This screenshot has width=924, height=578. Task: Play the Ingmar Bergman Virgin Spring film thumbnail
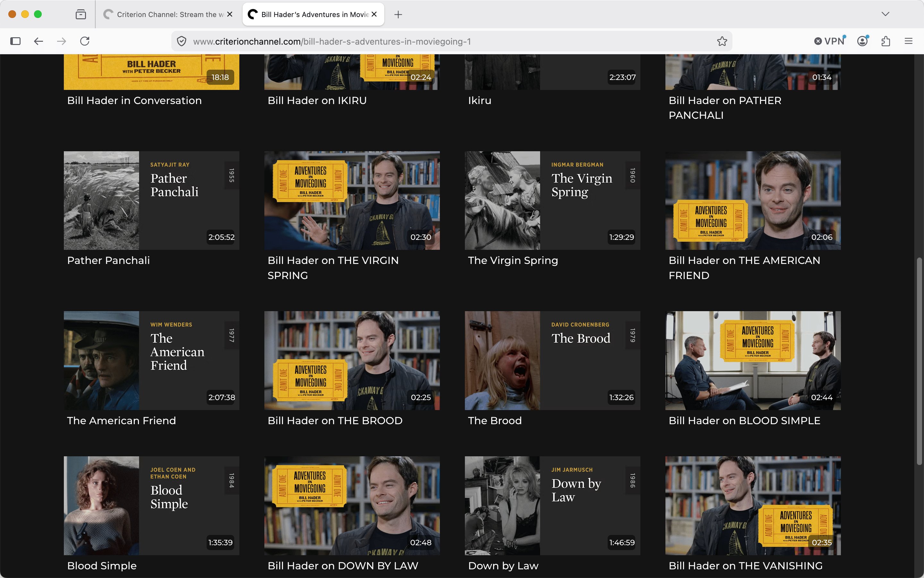click(x=552, y=201)
